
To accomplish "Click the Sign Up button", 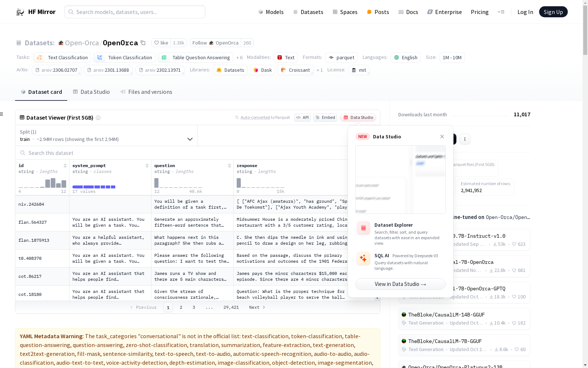I will point(553,12).
